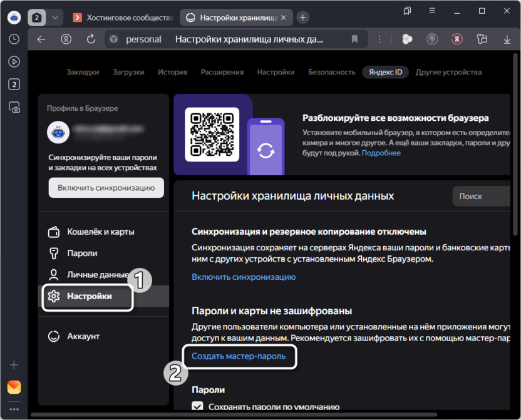Add a sidebar app with plus icon
521x420 pixels.
pos(14,365)
